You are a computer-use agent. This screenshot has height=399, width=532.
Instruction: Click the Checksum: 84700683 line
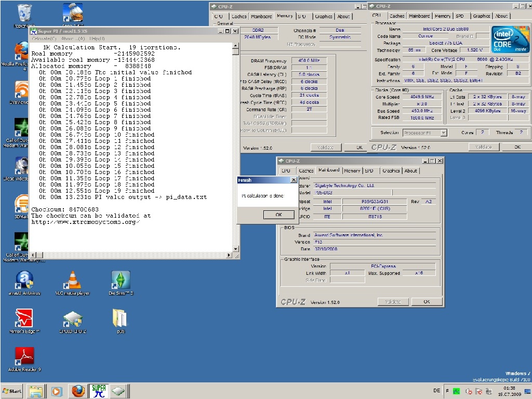point(65,209)
